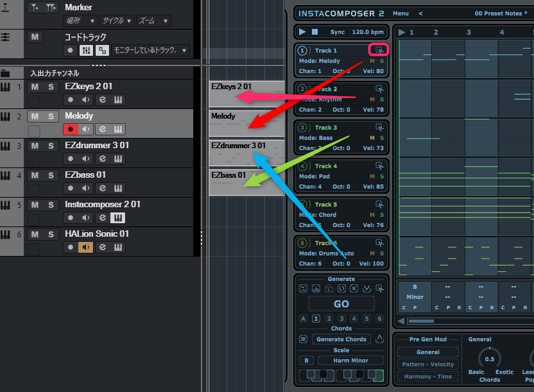Click the lock icon in Generate row
Image resolution: width=534 pixels, height=392 pixels.
coord(329,289)
